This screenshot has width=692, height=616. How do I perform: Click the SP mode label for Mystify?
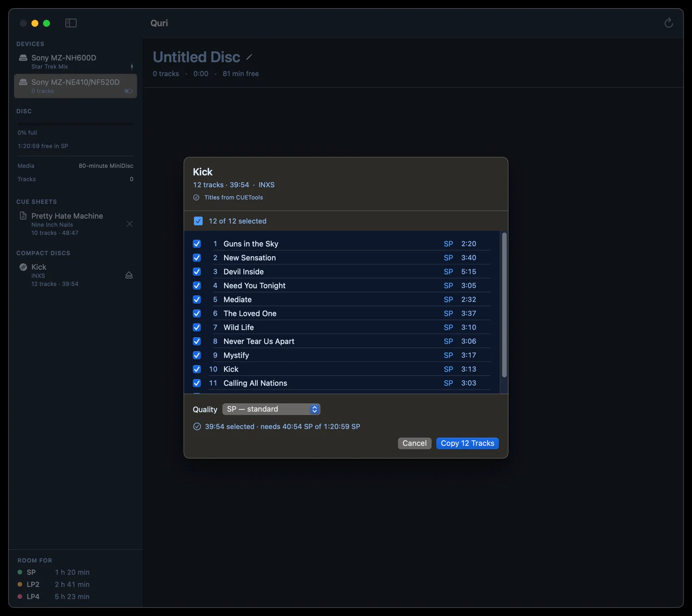click(x=448, y=355)
